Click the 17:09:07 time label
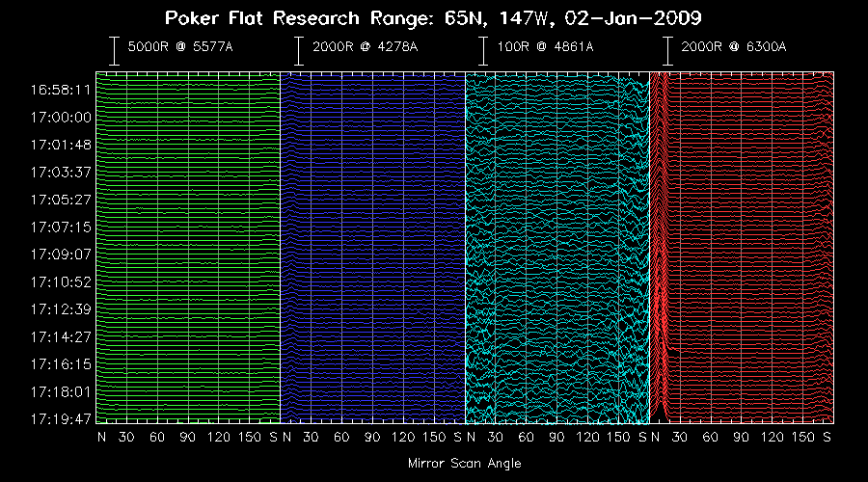The height and width of the screenshot is (482, 868). click(x=61, y=254)
